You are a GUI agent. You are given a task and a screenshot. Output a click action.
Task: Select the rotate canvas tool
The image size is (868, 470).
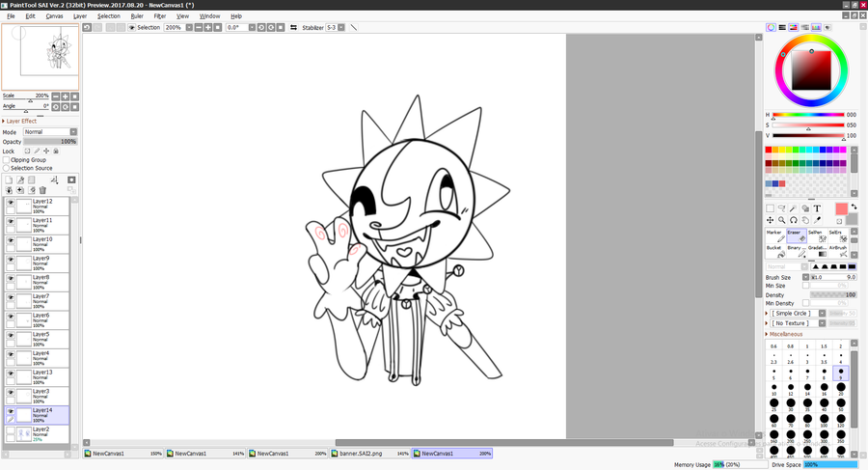pyautogui.click(x=794, y=220)
